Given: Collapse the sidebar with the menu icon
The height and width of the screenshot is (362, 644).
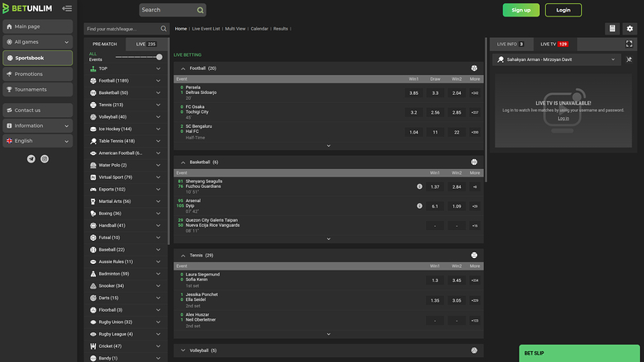Looking at the screenshot, I should (67, 9).
